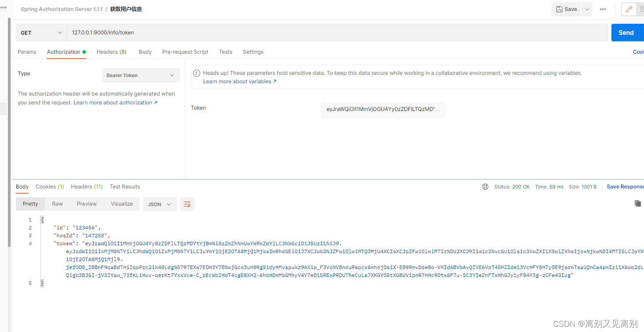Send the request
Image resolution: width=644 pixels, height=332 pixels.
tap(626, 33)
